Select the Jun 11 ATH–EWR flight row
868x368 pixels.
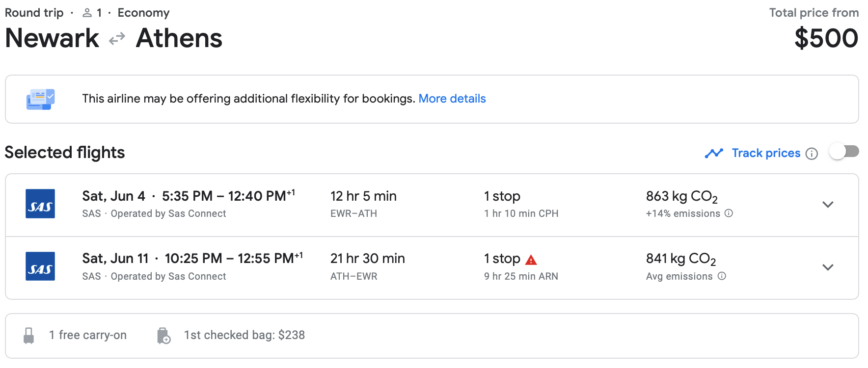coord(432,268)
